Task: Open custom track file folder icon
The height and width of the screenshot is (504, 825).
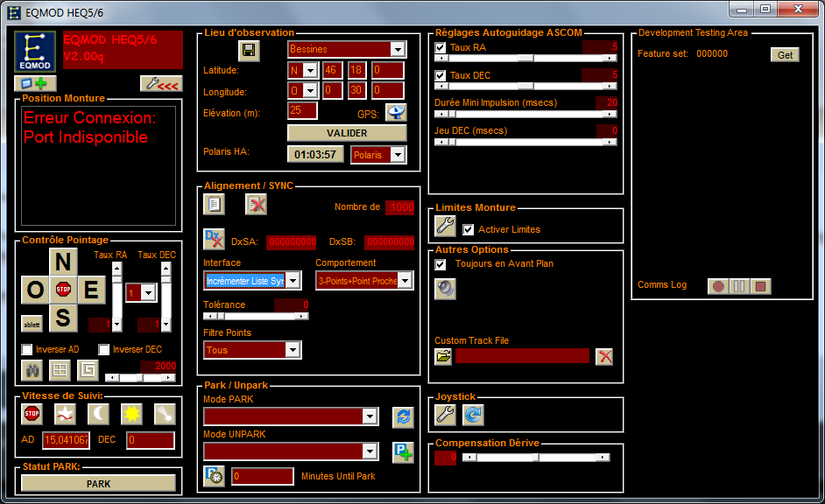Action: coord(443,357)
